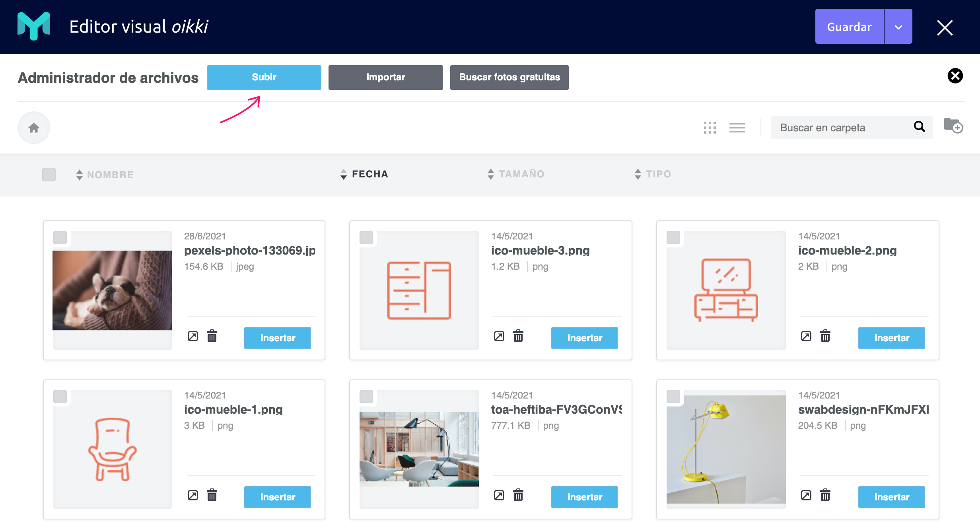
Task: Go to the home folder icon
Action: tap(34, 128)
